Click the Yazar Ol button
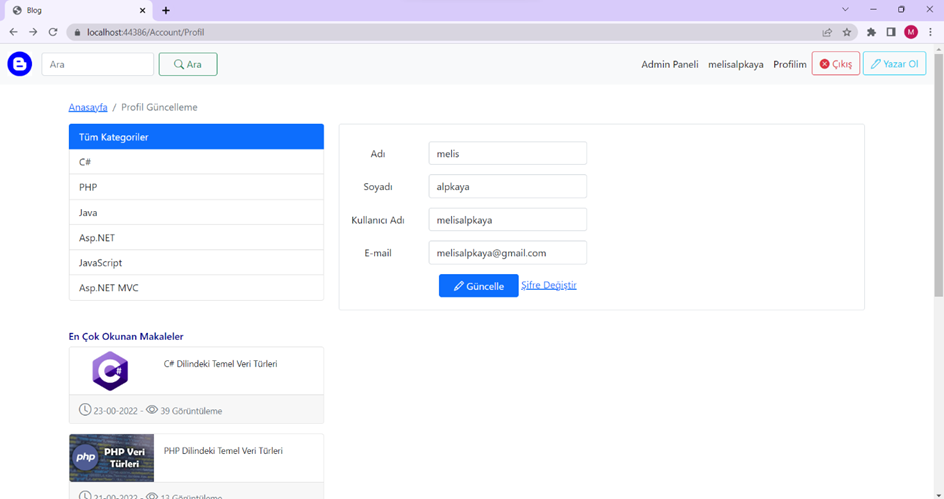Viewport: 944px width, 499px height. 894,64
